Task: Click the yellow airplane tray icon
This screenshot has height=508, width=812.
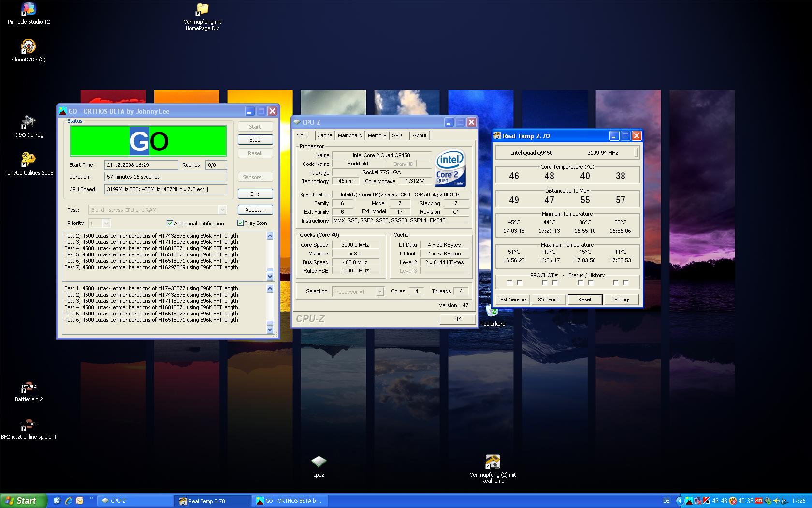Action: click(777, 501)
